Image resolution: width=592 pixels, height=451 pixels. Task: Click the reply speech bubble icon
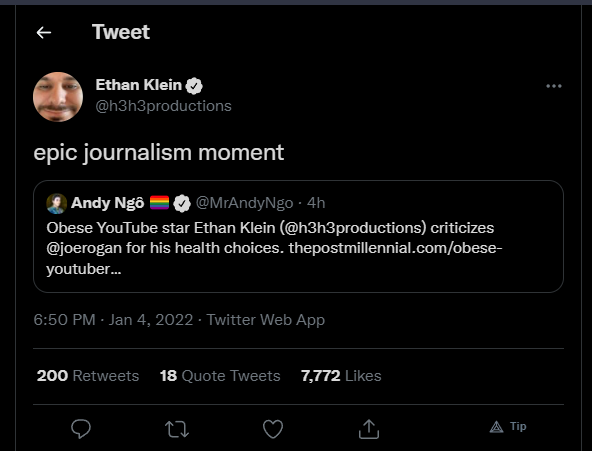pyautogui.click(x=81, y=429)
